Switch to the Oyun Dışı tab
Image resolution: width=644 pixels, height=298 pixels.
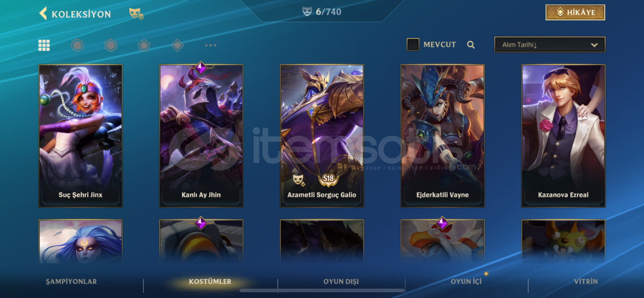click(341, 281)
